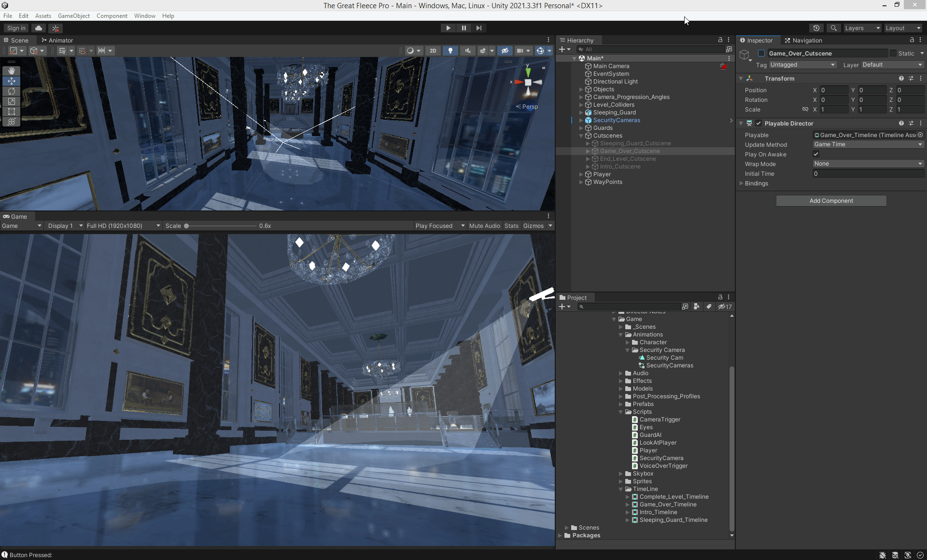927x560 pixels.
Task: Toggle grid snapping increment icon
Action: pyautogui.click(x=82, y=51)
